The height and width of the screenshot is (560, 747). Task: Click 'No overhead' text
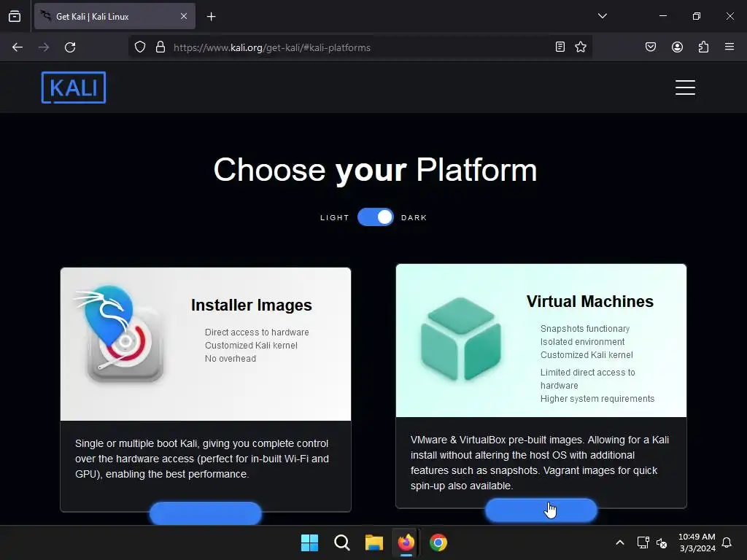point(231,358)
